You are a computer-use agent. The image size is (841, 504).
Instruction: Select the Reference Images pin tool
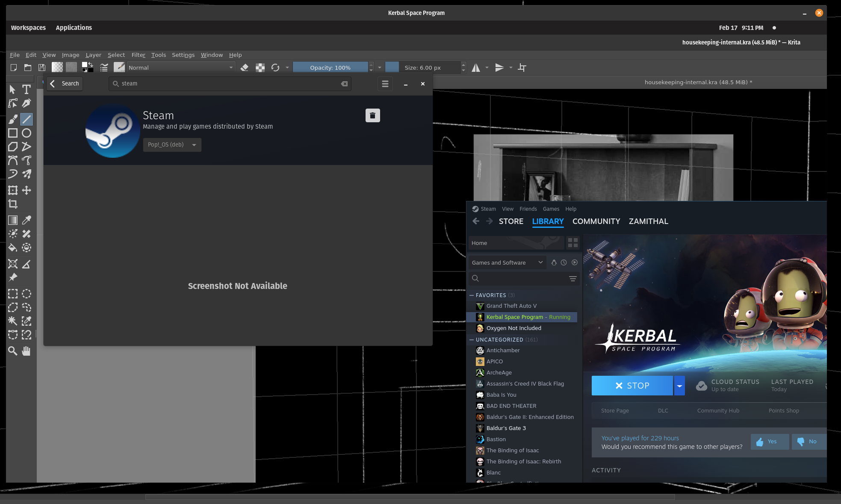(13, 277)
